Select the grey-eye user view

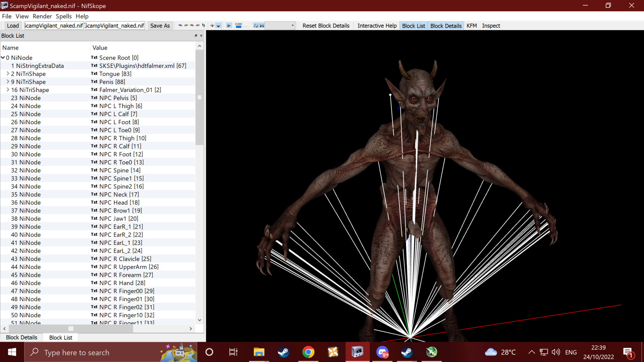[198, 25]
